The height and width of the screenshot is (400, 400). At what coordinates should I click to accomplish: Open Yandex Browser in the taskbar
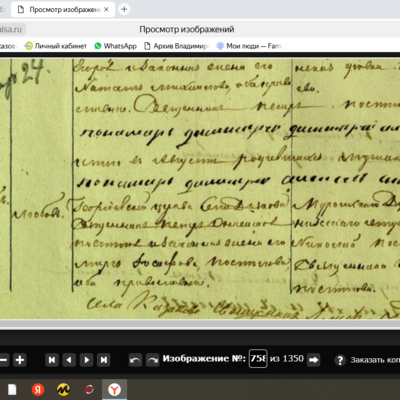click(114, 389)
